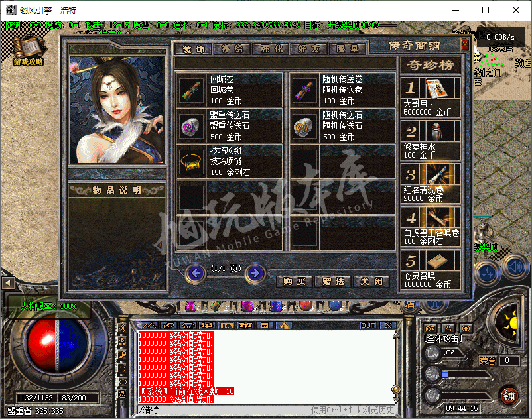Viewport: 532px width, 419px height.
Task: Click the HELP button in chat toolbar
Action: (x=227, y=326)
